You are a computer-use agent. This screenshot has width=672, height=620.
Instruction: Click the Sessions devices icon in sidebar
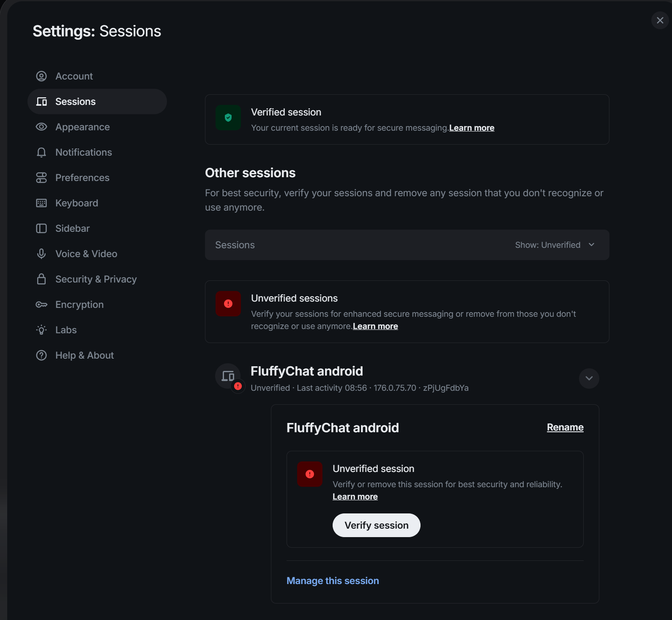coord(41,102)
